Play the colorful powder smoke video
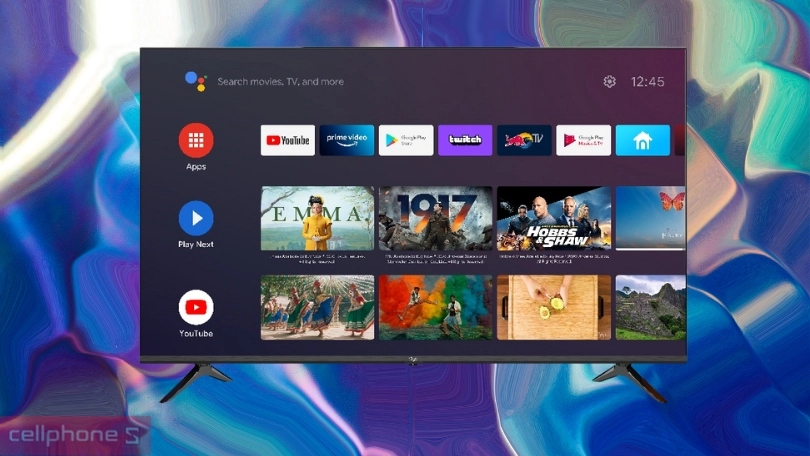The height and width of the screenshot is (456, 810). pos(435,307)
